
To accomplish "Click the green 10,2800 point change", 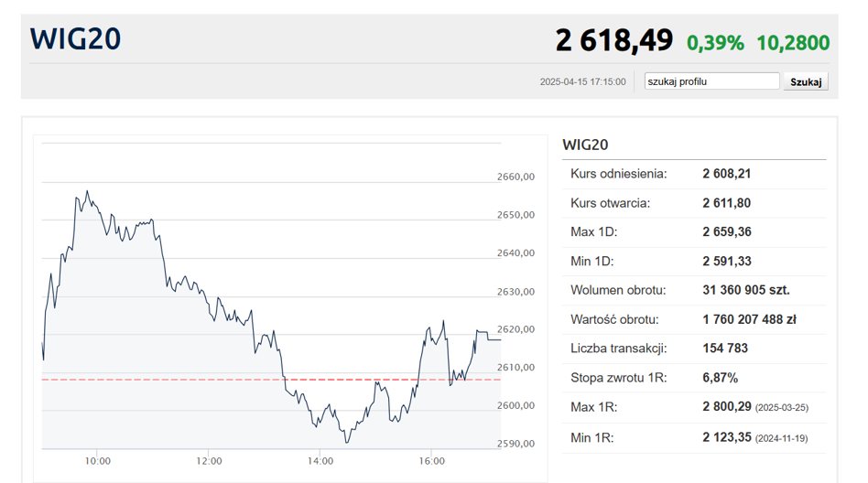I will (793, 43).
